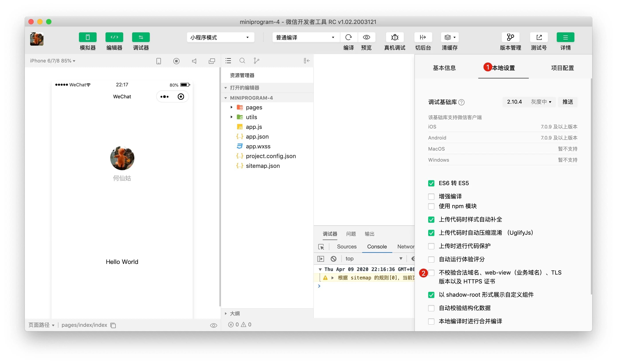This screenshot has width=617, height=364.
Task: Click the search icon in editor sidebar
Action: point(242,61)
